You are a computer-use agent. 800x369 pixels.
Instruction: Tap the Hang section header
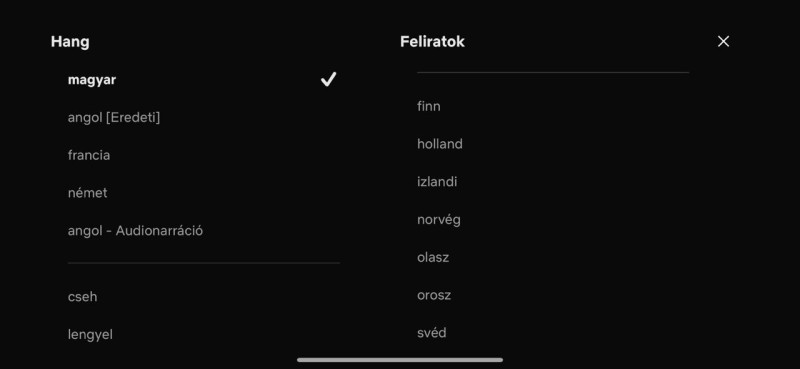coord(70,41)
